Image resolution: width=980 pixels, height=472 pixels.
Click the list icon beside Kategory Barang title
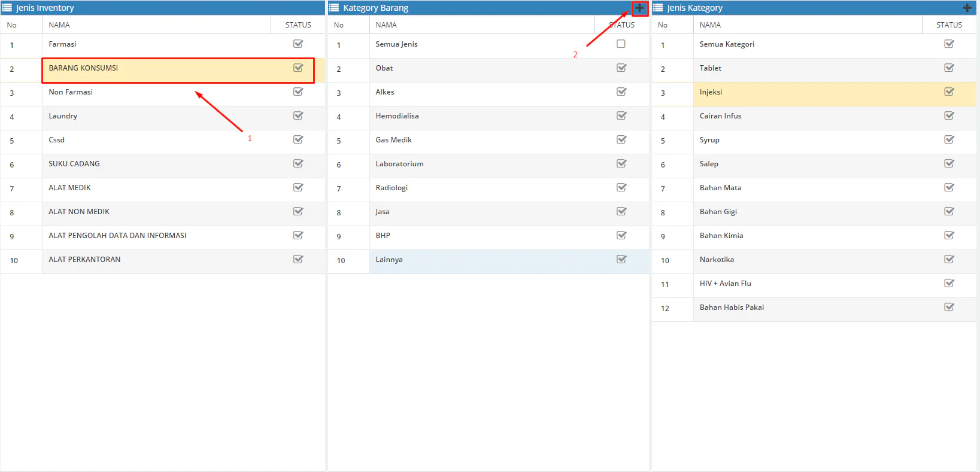point(334,8)
